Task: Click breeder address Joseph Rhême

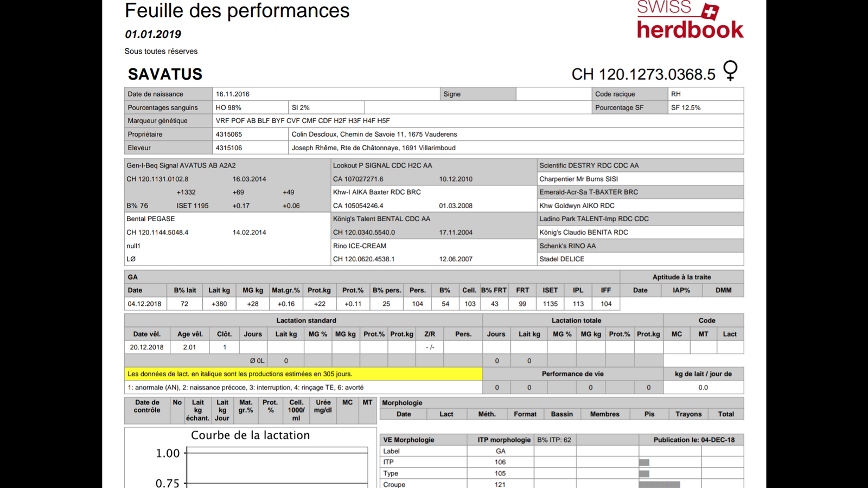Action: (373, 148)
